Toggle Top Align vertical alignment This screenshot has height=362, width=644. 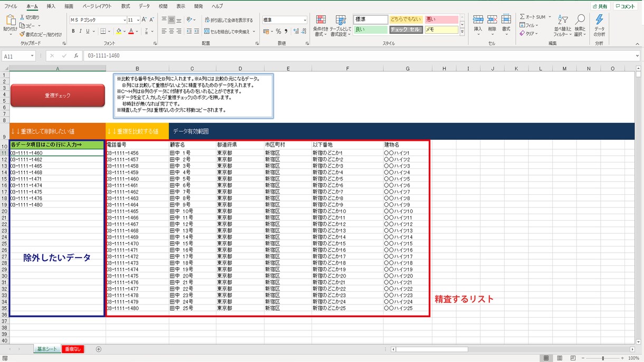click(164, 20)
